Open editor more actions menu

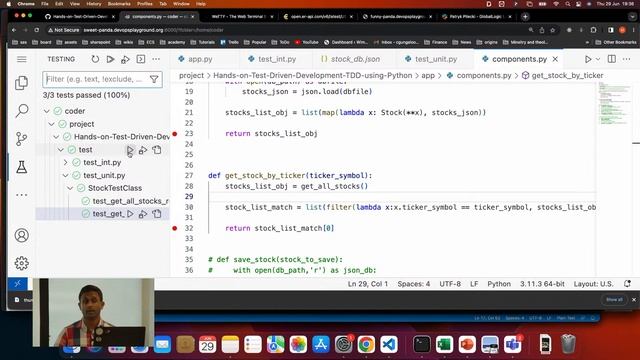627,59
